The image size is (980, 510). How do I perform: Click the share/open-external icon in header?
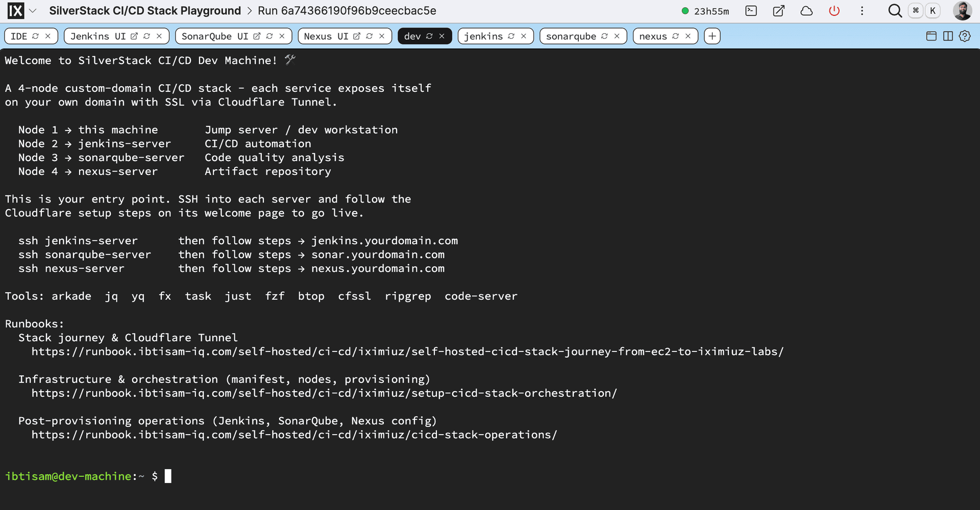[779, 11]
